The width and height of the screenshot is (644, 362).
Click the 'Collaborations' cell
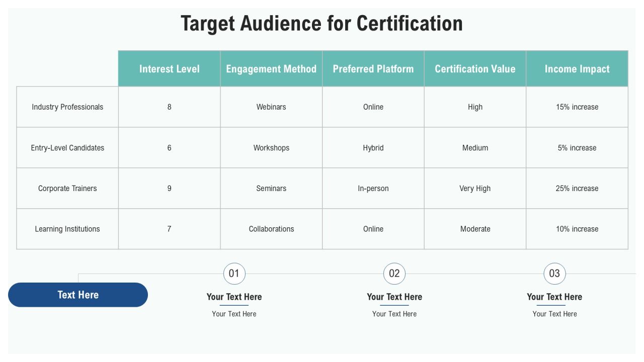coord(271,229)
